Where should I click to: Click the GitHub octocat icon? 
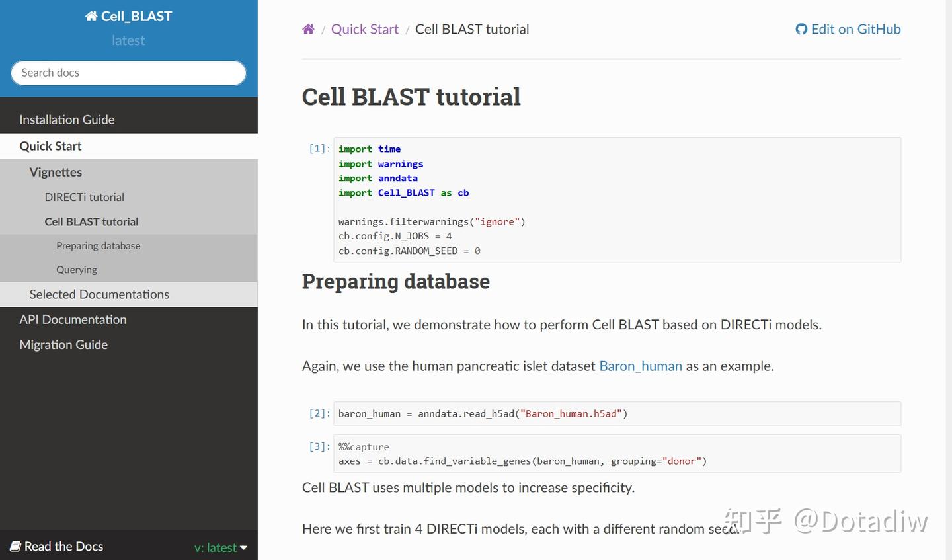[x=801, y=29]
